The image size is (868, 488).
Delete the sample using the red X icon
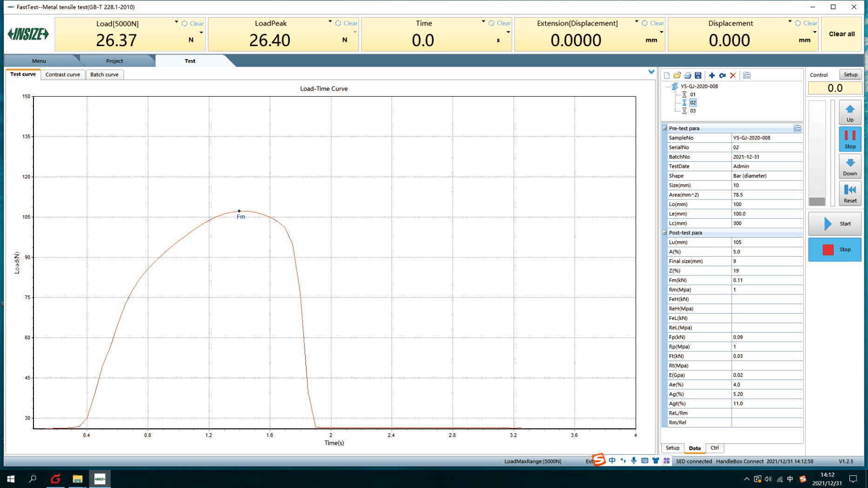[x=733, y=75]
